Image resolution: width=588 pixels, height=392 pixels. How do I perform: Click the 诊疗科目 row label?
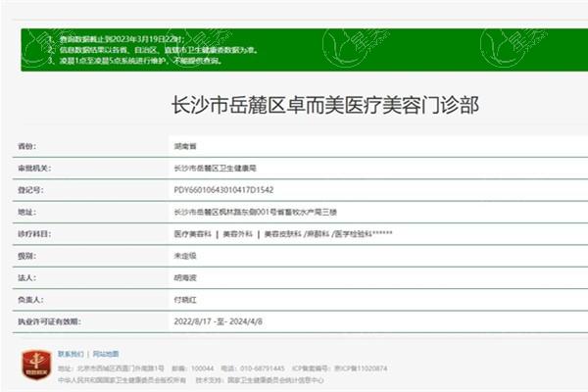(34, 234)
